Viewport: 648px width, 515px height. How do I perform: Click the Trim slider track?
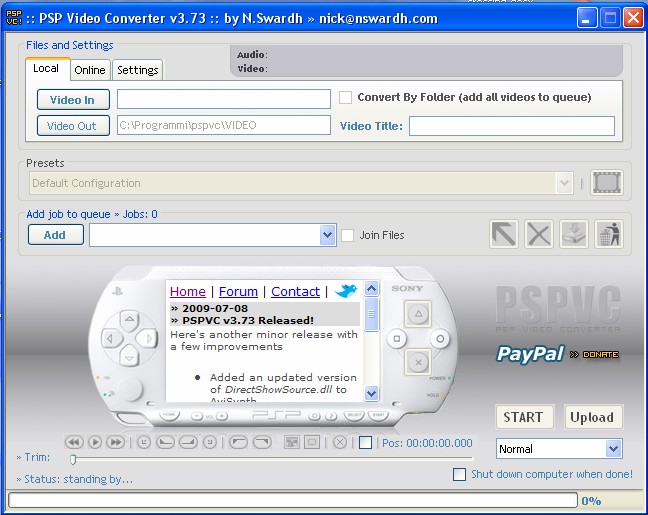pos(273,458)
